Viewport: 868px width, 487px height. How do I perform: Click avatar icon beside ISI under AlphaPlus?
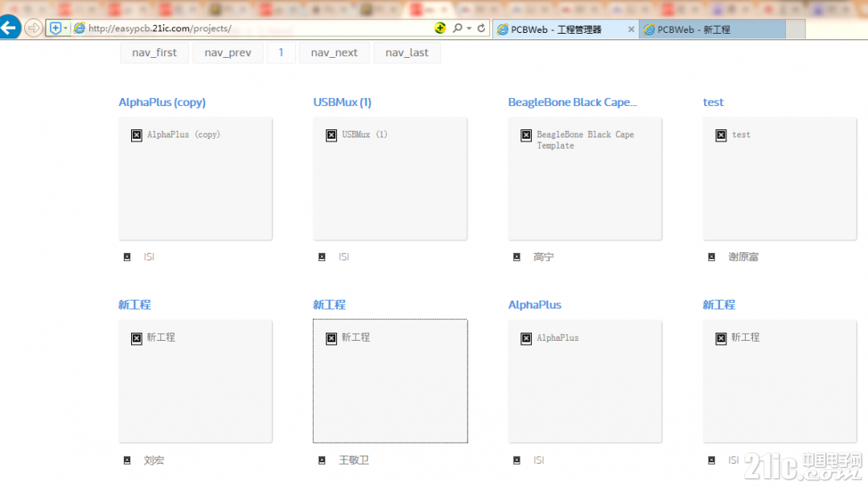pos(517,460)
